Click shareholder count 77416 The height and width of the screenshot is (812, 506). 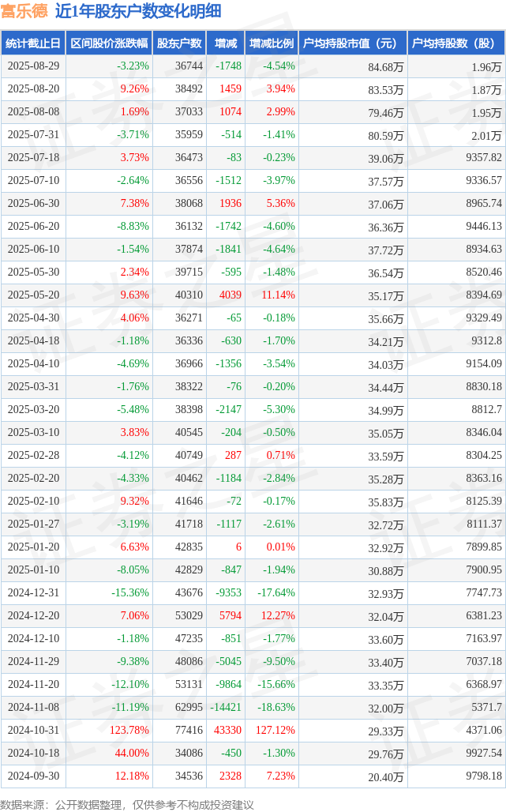coord(189,730)
